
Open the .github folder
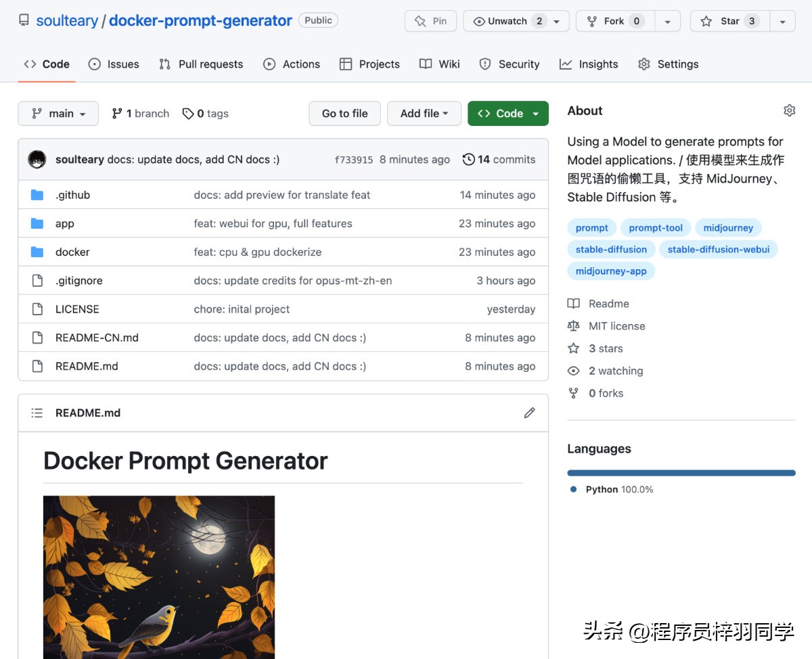[x=72, y=195]
